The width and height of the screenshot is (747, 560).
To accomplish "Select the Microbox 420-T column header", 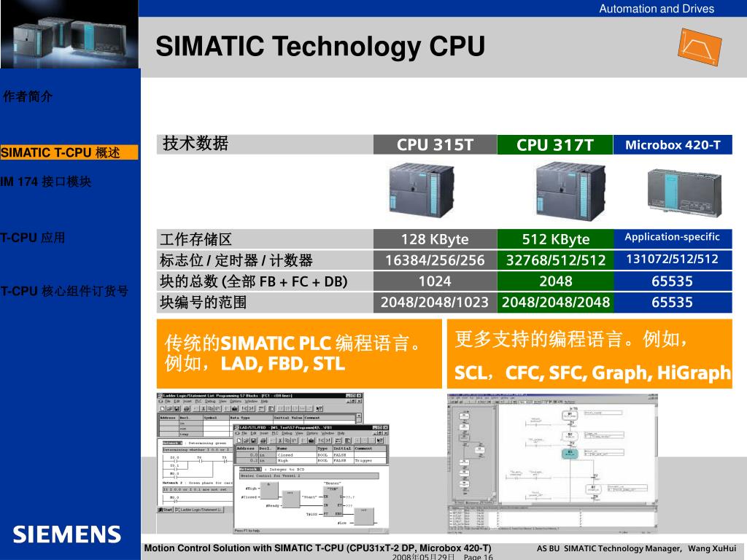I will click(673, 145).
